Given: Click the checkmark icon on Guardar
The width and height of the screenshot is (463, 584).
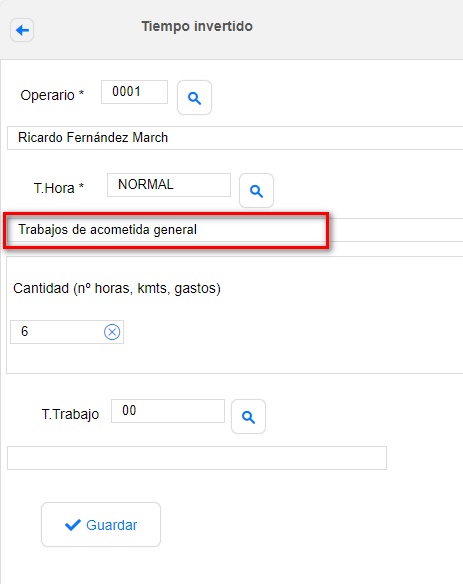Looking at the screenshot, I should coord(73,525).
